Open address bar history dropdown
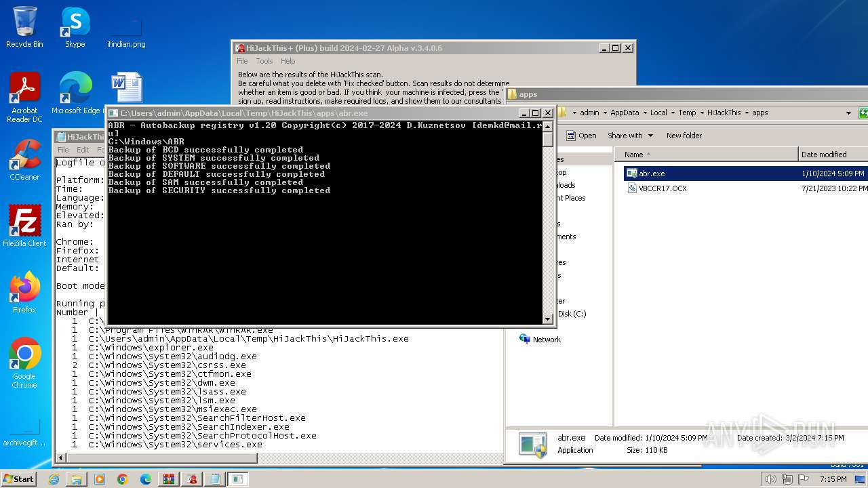 (848, 113)
